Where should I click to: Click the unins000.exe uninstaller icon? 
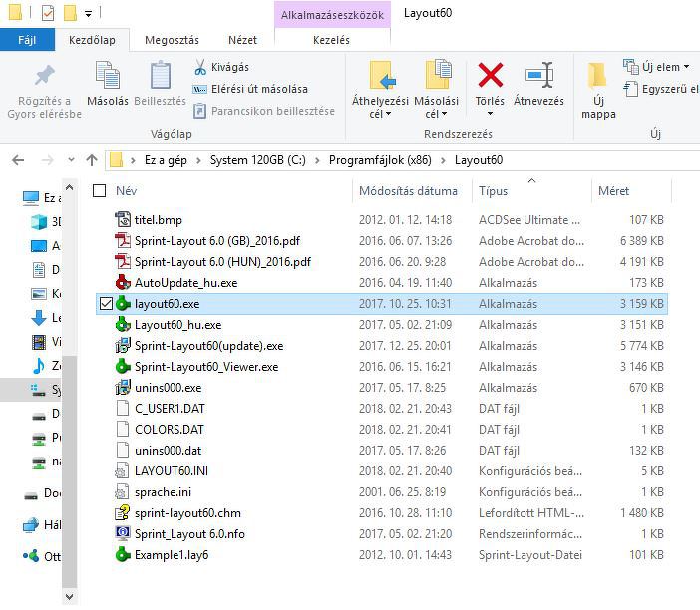tap(123, 388)
